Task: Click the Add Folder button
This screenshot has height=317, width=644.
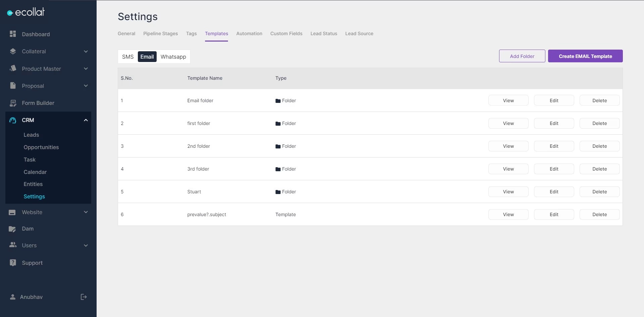Action: [522, 56]
